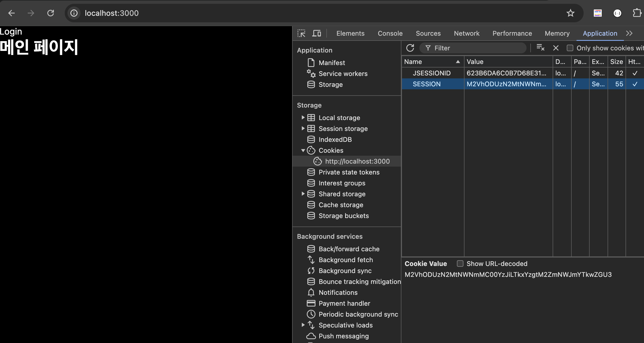Screen dimensions: 644x343
Task: Toggle the device toolbar icon
Action: (317, 33)
